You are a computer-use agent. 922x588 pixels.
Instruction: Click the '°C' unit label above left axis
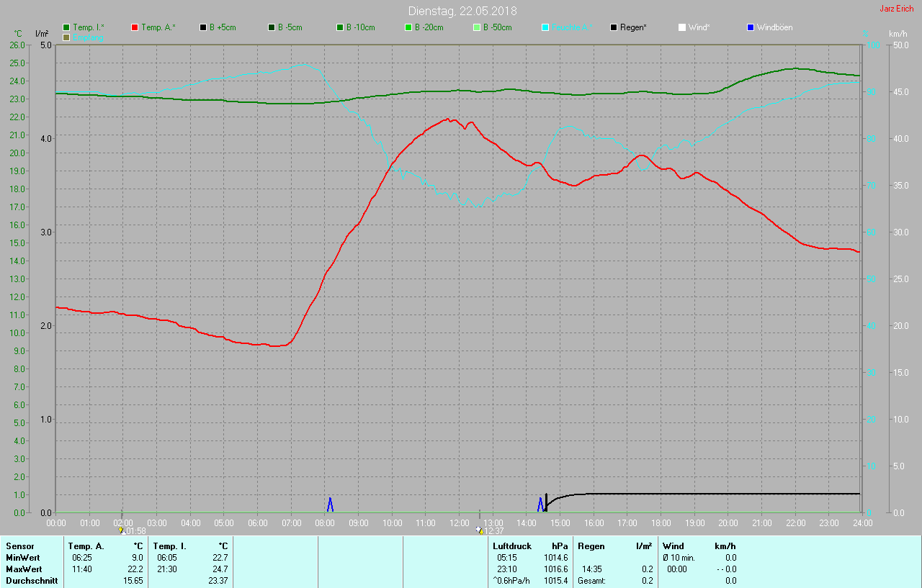[18, 34]
